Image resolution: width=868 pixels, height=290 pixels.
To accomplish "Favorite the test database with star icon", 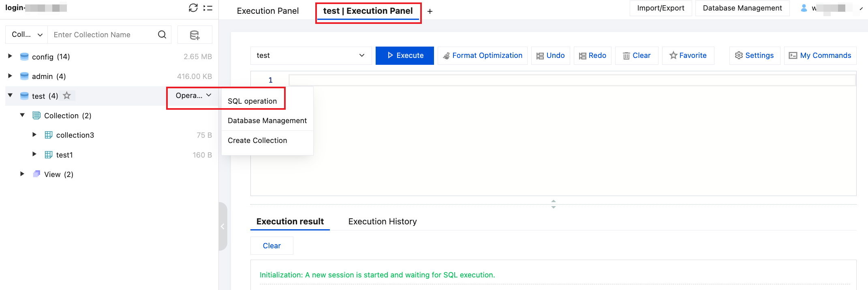I will pos(67,96).
